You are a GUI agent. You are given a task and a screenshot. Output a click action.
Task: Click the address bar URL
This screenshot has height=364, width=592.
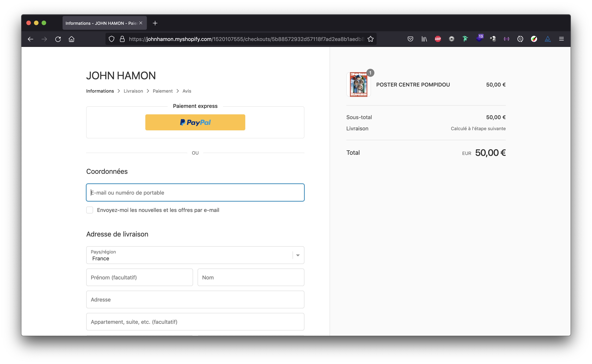(246, 39)
